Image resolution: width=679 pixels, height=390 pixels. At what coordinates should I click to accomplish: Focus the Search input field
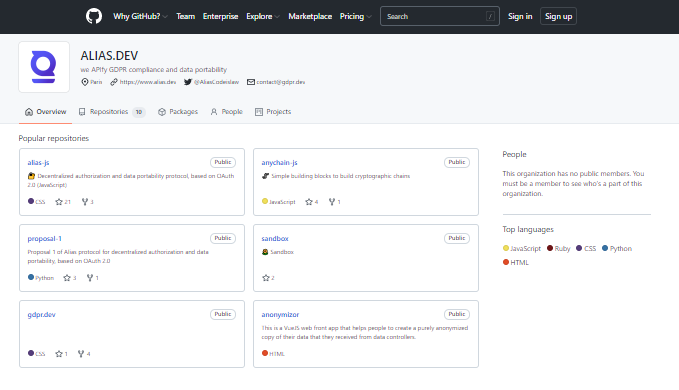(x=440, y=16)
